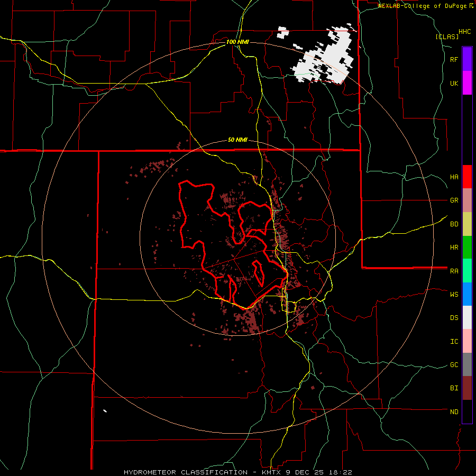The image size is (476, 476).
Task: Click the small white echo near the southwest
Action: [x=105, y=411]
